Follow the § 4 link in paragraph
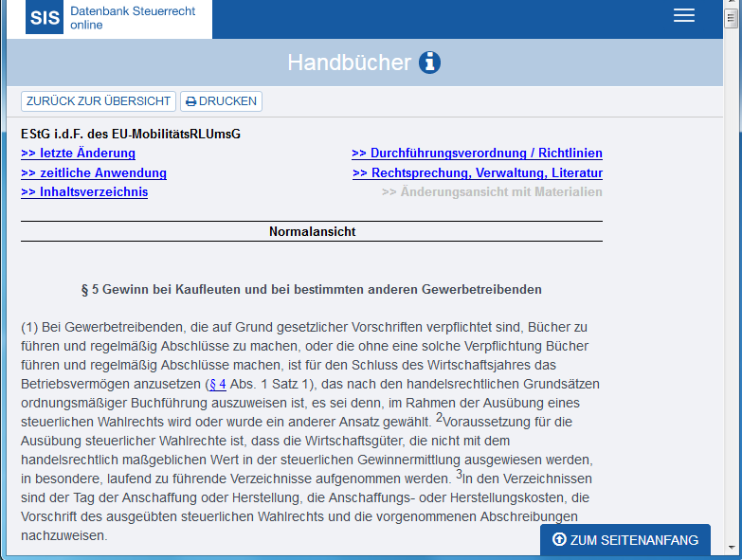 point(218,384)
